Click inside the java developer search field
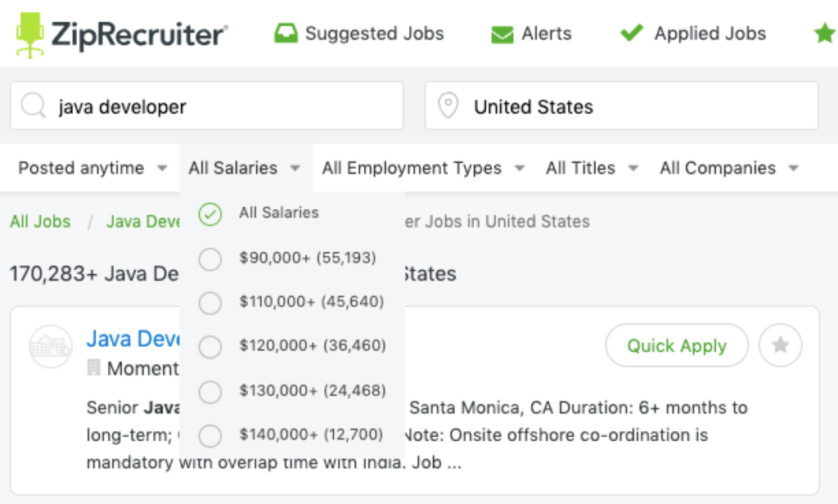838x504 pixels. pos(205,106)
